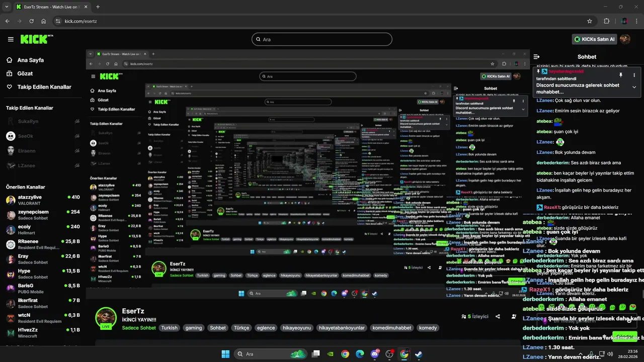
Task: Click the browser home button
Action: tap(44, 21)
